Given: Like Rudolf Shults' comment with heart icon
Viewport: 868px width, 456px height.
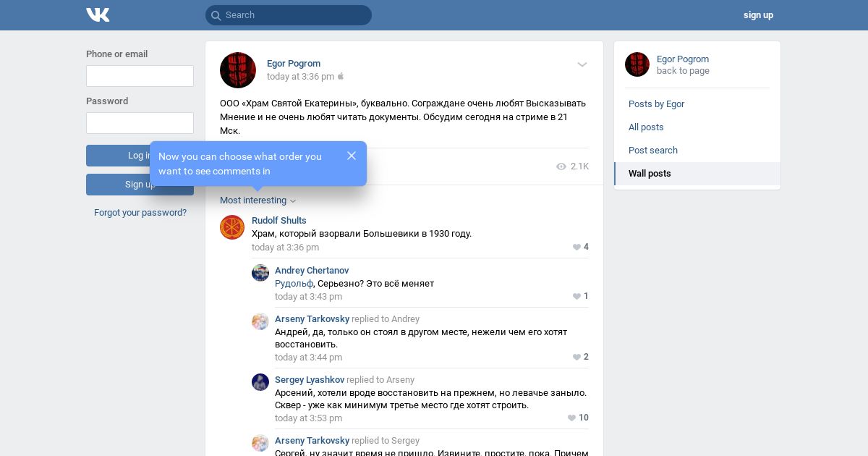Looking at the screenshot, I should point(576,248).
